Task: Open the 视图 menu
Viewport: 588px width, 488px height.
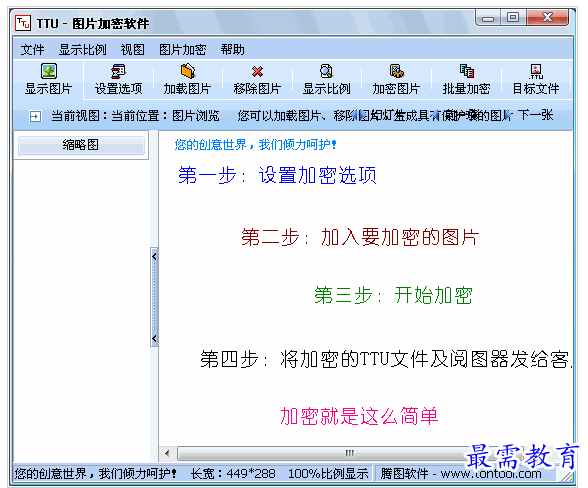Action: click(132, 50)
